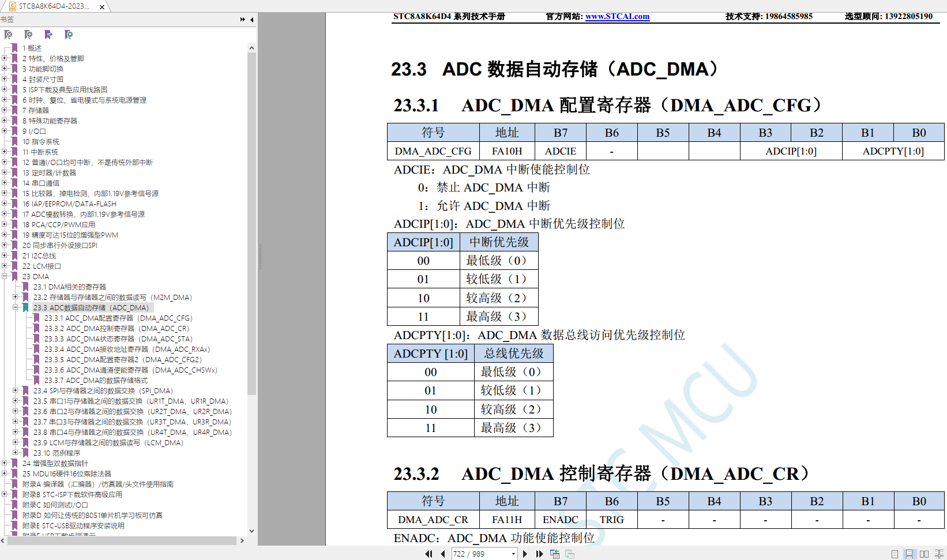Click the bookmarks panel vertical scrollbar
Screen dimensions: 947x560
(251, 224)
